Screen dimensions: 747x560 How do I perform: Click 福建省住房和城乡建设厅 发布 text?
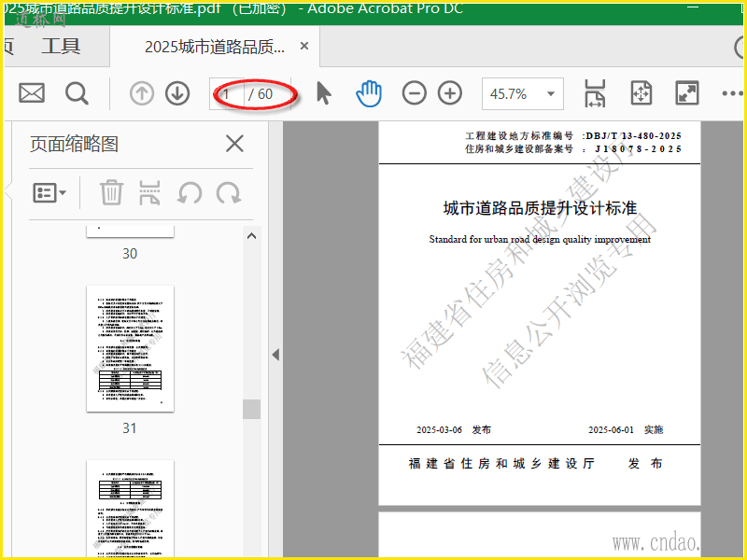535,463
